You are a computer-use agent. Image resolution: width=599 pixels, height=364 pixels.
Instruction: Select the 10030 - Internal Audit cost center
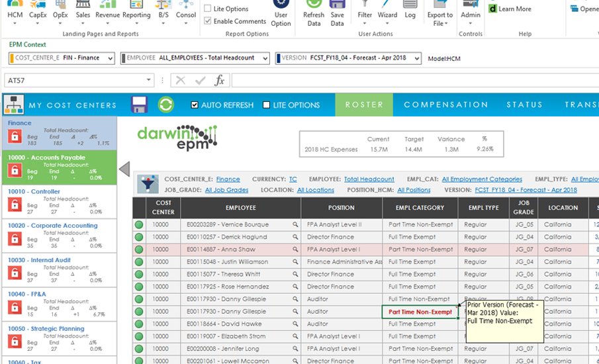pyautogui.click(x=59, y=270)
